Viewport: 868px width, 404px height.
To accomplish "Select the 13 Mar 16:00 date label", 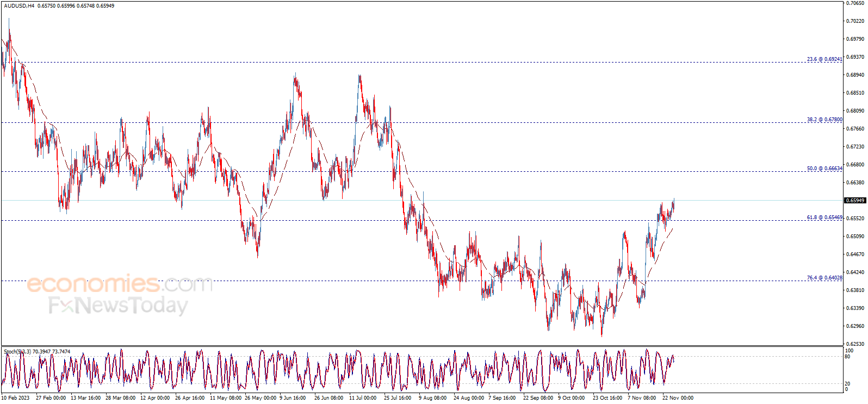I will click(x=85, y=398).
